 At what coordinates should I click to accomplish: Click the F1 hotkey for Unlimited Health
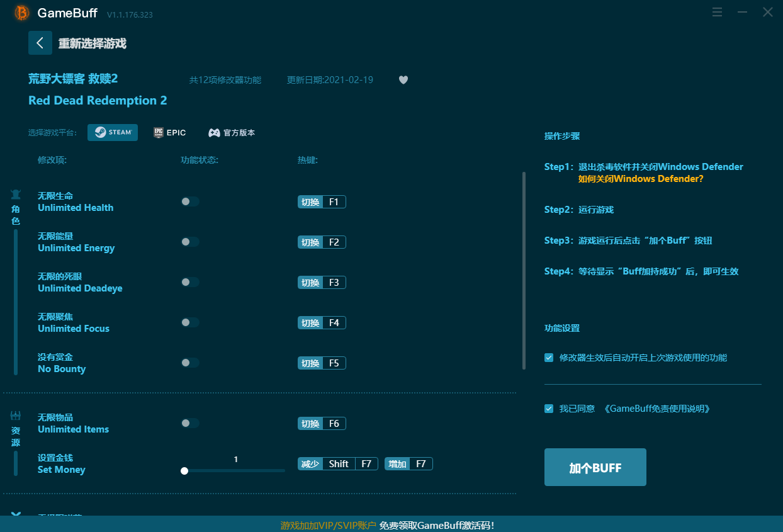(322, 202)
